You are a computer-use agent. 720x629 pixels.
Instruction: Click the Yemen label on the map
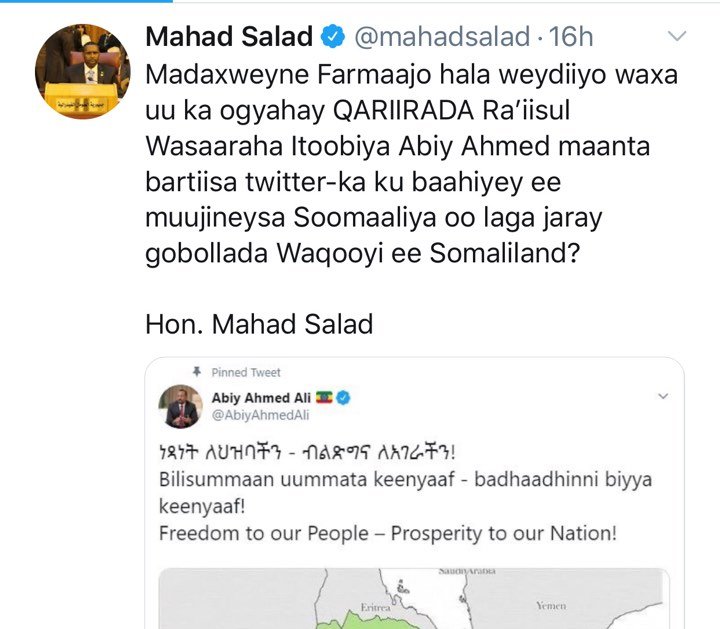[x=552, y=605]
